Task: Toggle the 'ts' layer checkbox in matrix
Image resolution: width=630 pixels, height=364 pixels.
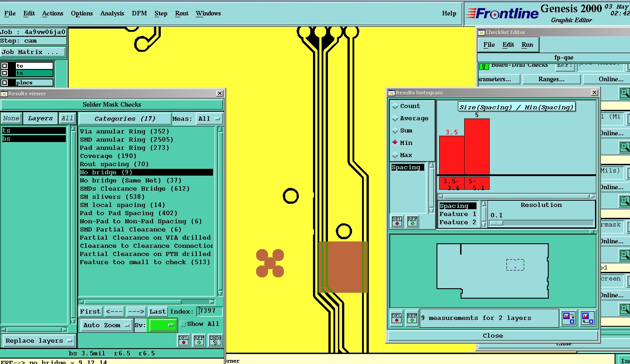Action: (5, 73)
